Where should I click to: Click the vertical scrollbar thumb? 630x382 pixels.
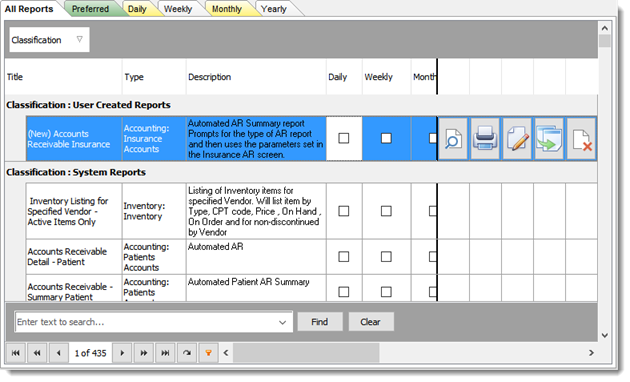pyautogui.click(x=604, y=41)
